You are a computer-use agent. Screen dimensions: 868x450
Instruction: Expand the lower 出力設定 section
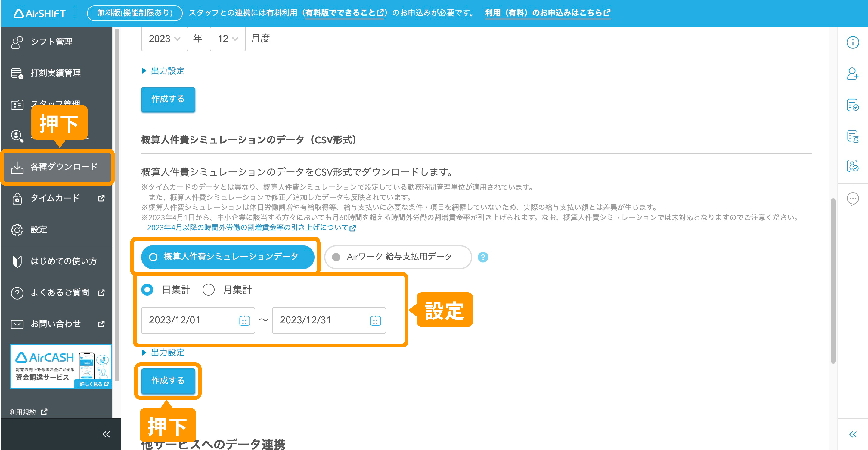163,353
